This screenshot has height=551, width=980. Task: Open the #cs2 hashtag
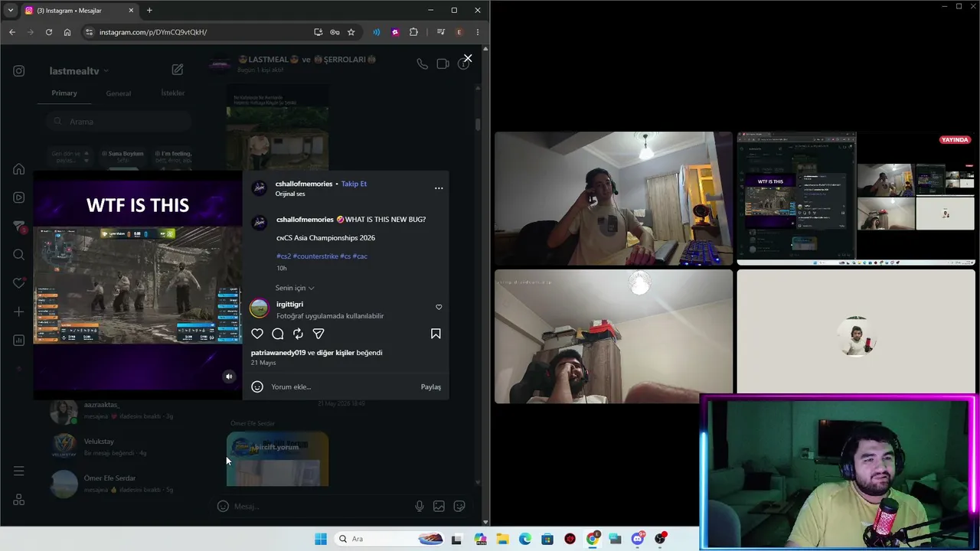click(x=283, y=256)
